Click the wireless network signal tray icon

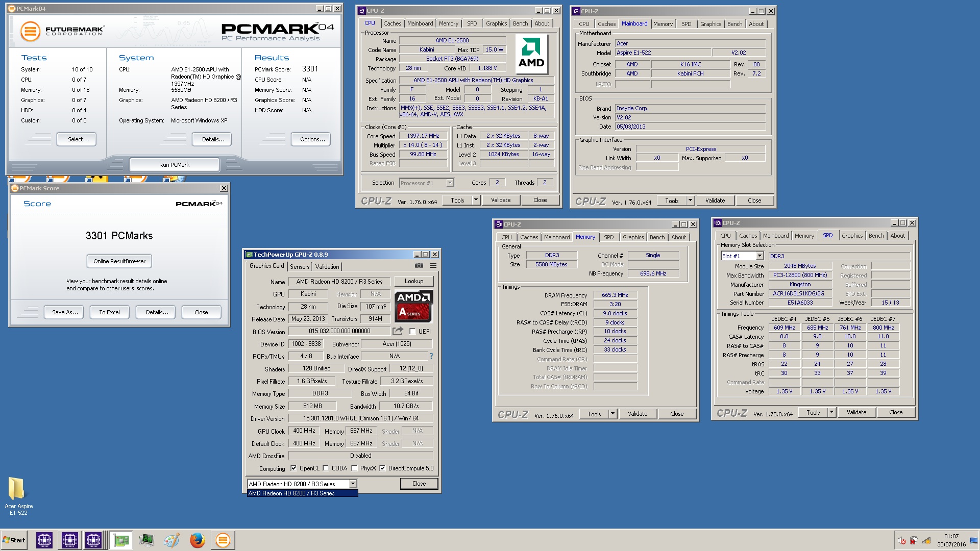pyautogui.click(x=926, y=541)
